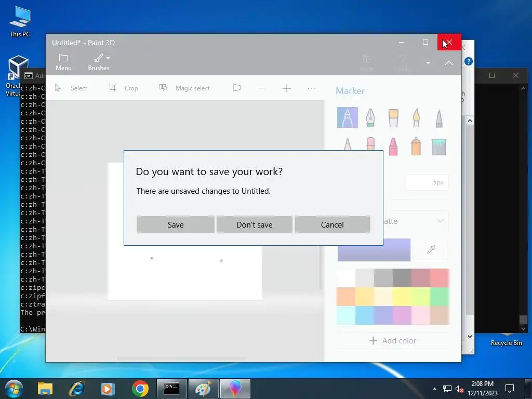Click Save in the dialog

[176, 224]
